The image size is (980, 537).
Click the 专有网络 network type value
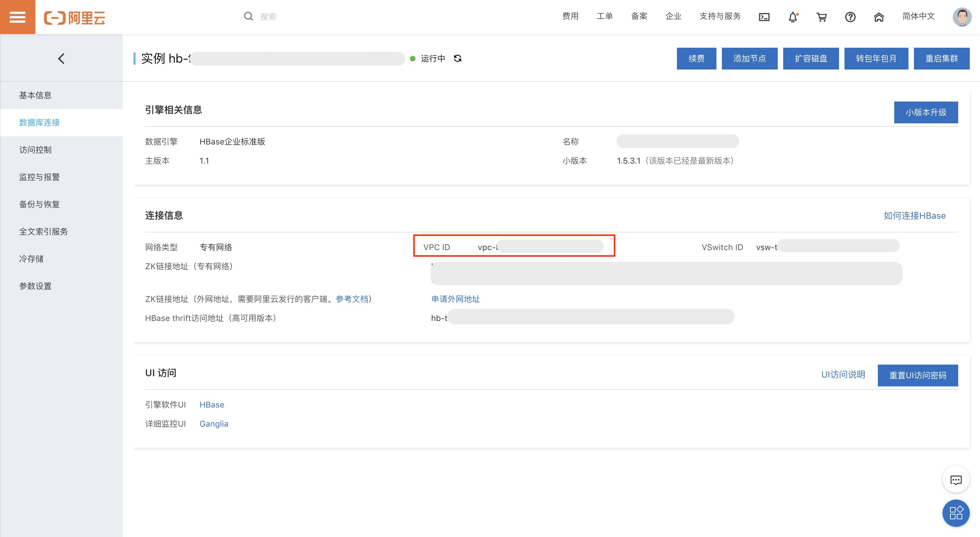(216, 247)
